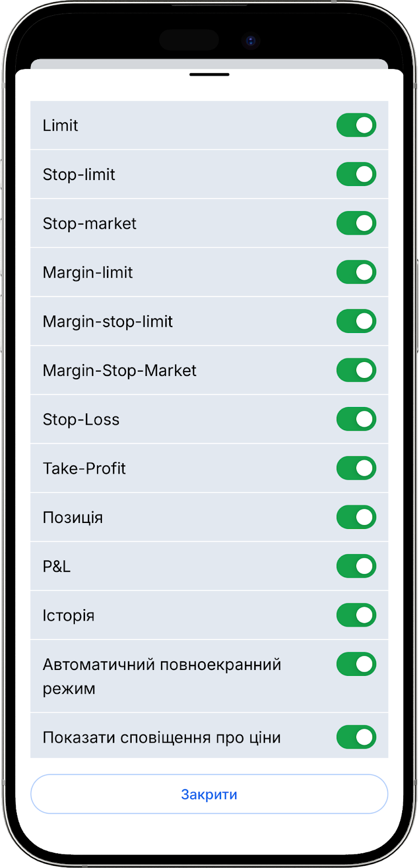Screen dimensions: 419x868
Task: Select the Margin-limit label text
Action: 88,272
